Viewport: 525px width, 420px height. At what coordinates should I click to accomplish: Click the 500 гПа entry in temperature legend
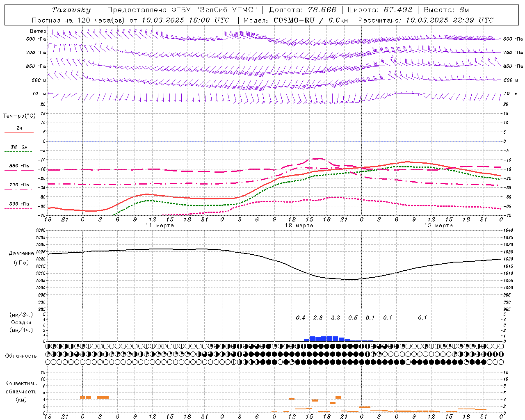click(19, 204)
